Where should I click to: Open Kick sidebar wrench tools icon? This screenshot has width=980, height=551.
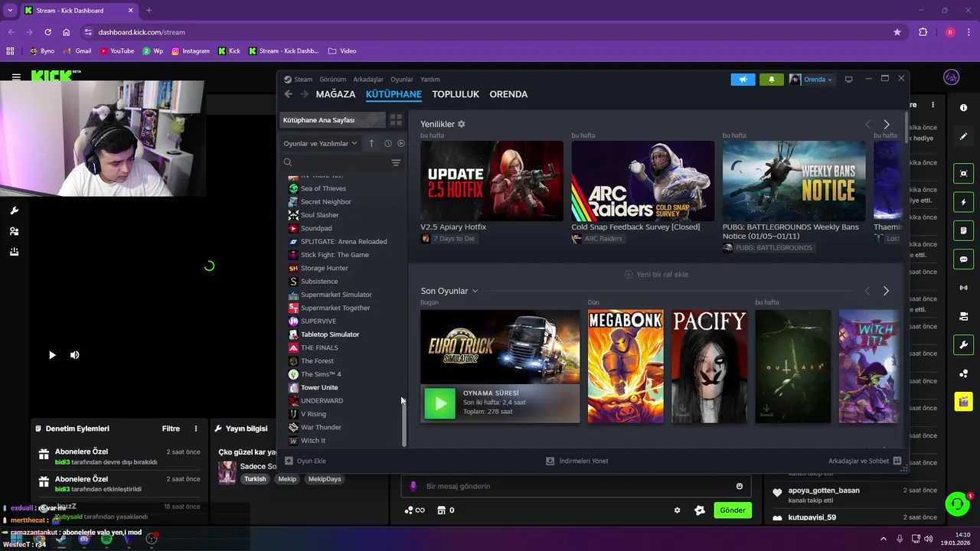click(x=14, y=210)
